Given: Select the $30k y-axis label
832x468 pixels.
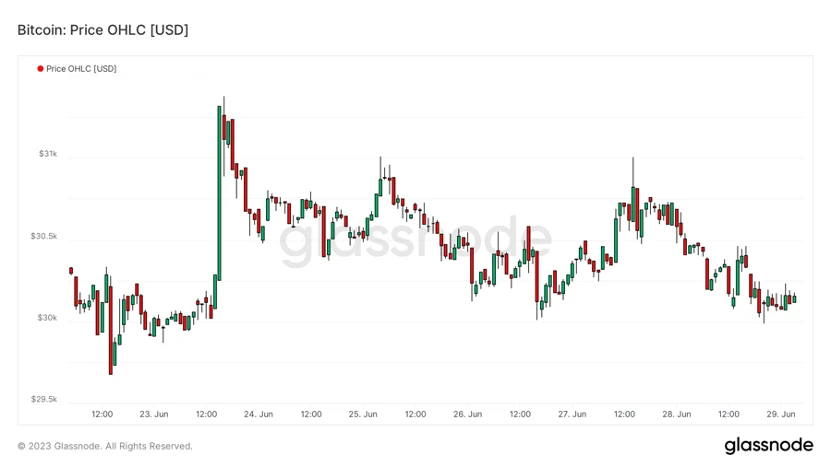Looking at the screenshot, I should (48, 318).
